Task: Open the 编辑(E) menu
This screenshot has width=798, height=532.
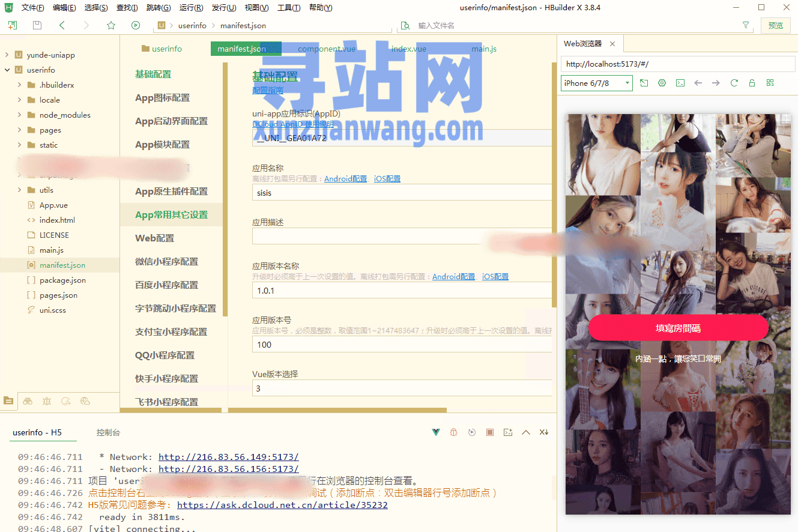Action: [x=64, y=8]
